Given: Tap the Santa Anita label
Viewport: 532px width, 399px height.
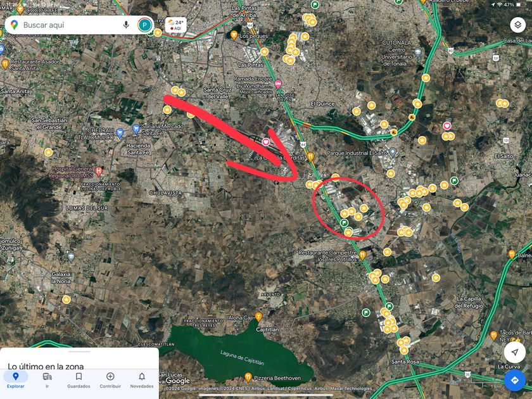Looking at the screenshot, I should point(15,91).
